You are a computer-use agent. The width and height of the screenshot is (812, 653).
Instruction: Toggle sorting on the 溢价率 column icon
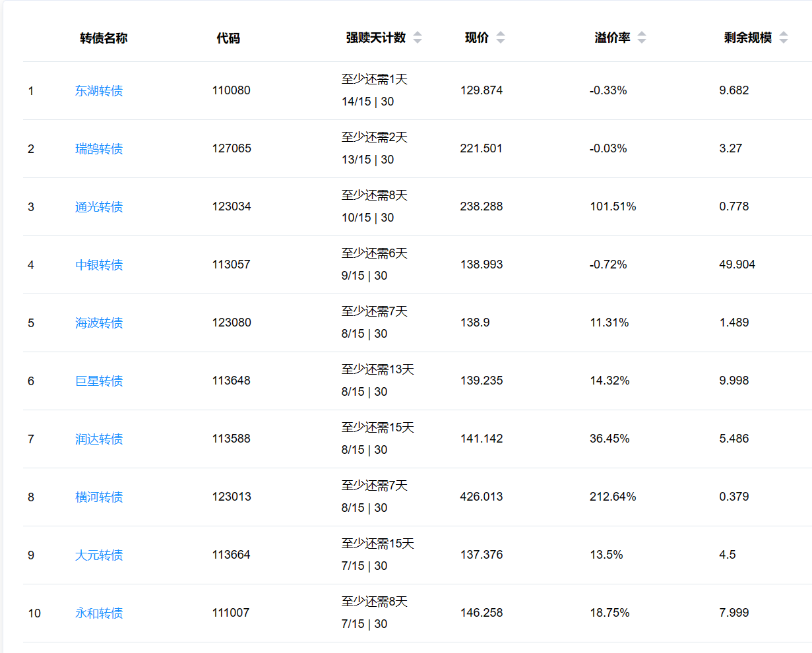point(641,38)
